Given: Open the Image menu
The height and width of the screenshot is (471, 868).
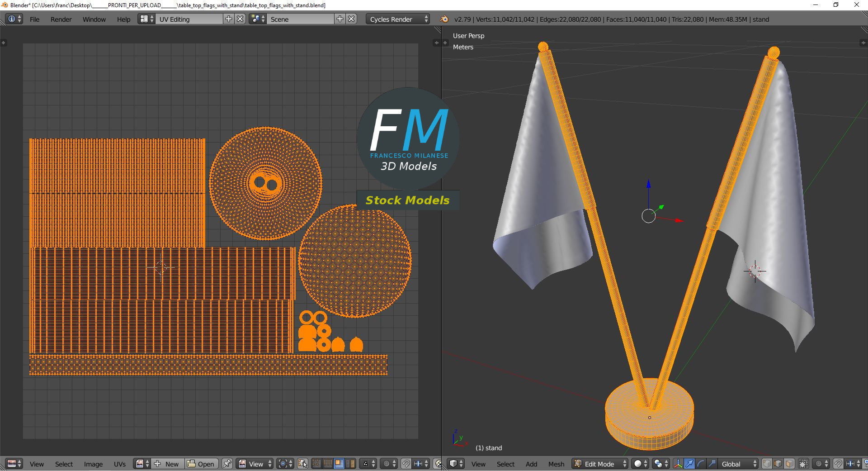Looking at the screenshot, I should pos(93,464).
